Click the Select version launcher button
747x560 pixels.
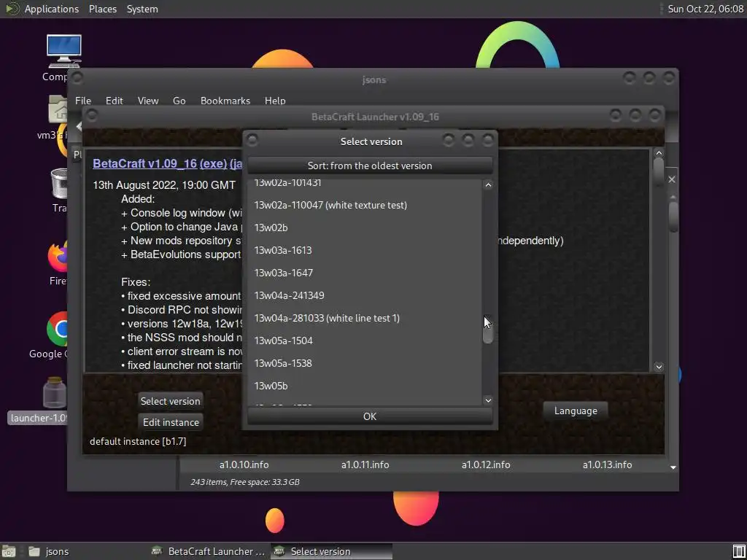pos(170,401)
